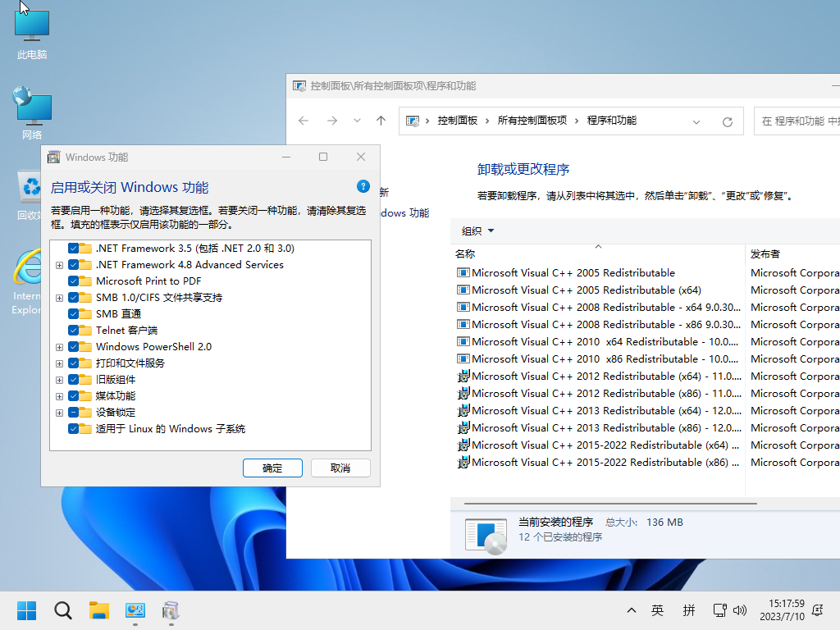This screenshot has width=840, height=630.
Task: Click the installed programs summary icon
Action: (x=486, y=536)
